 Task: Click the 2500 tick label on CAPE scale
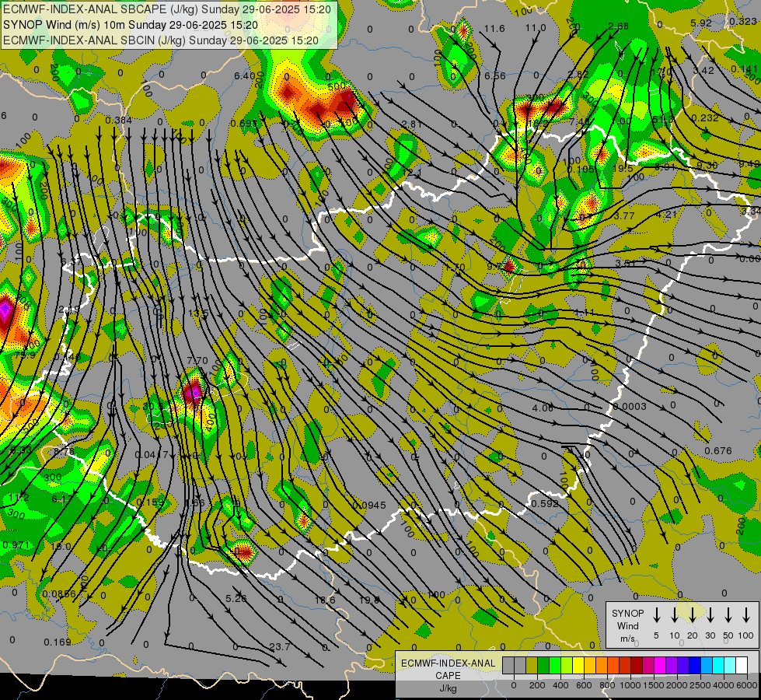[x=700, y=685]
